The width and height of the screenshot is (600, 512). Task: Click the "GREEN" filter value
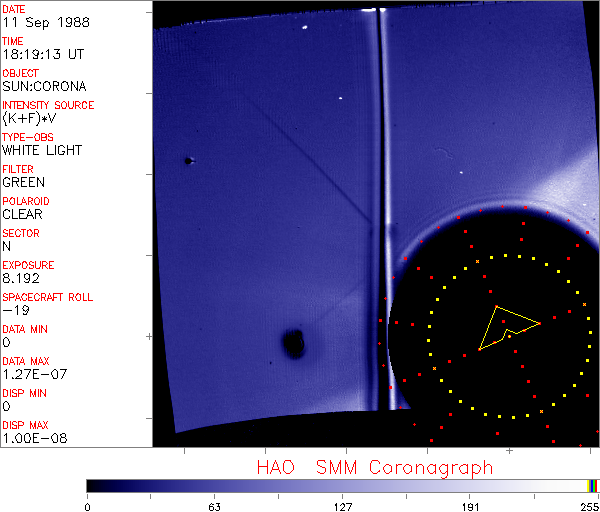[x=23, y=182]
